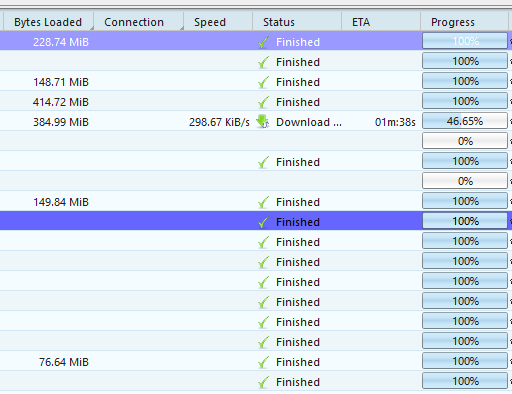Viewport: 512px width, 394px height.
Task: Select the 149.84 MiB bytes loaded cell
Action: 61,202
